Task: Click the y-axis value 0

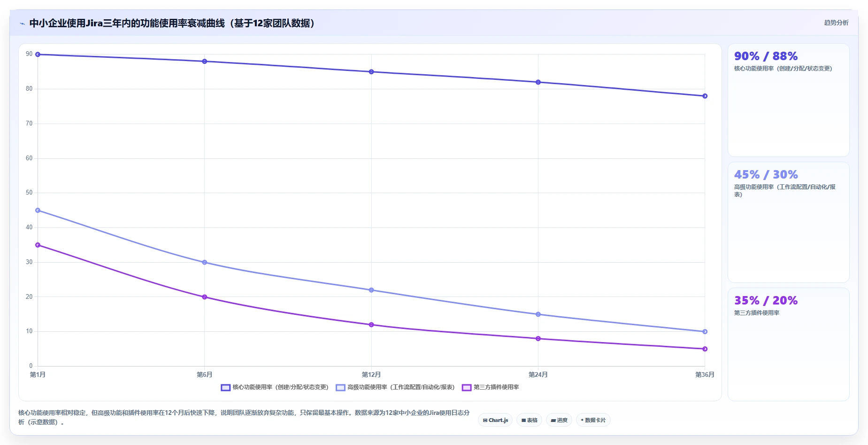Action: [31, 366]
